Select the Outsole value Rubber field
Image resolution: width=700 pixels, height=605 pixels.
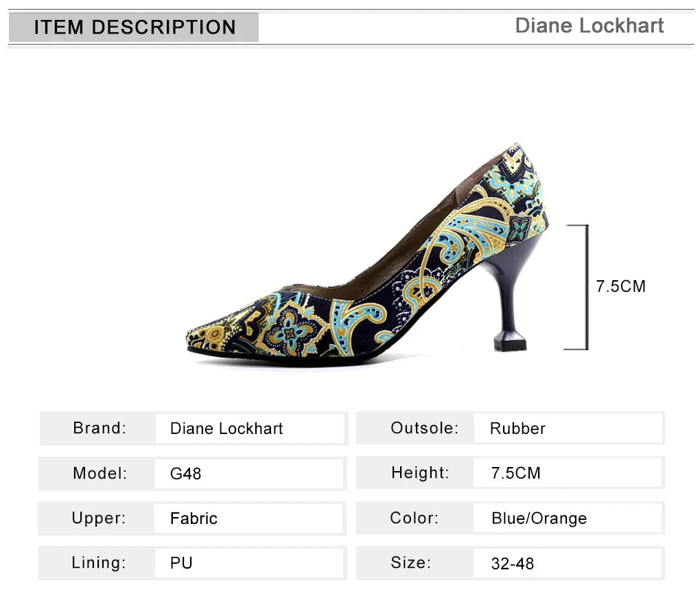click(568, 429)
